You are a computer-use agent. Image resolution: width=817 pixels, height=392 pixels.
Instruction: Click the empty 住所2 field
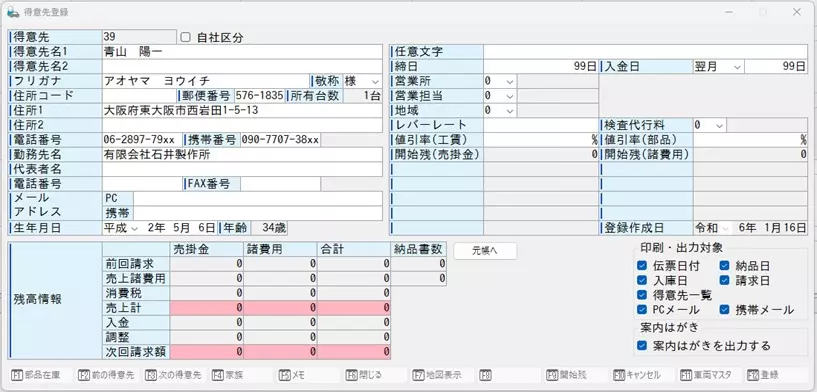coord(242,125)
